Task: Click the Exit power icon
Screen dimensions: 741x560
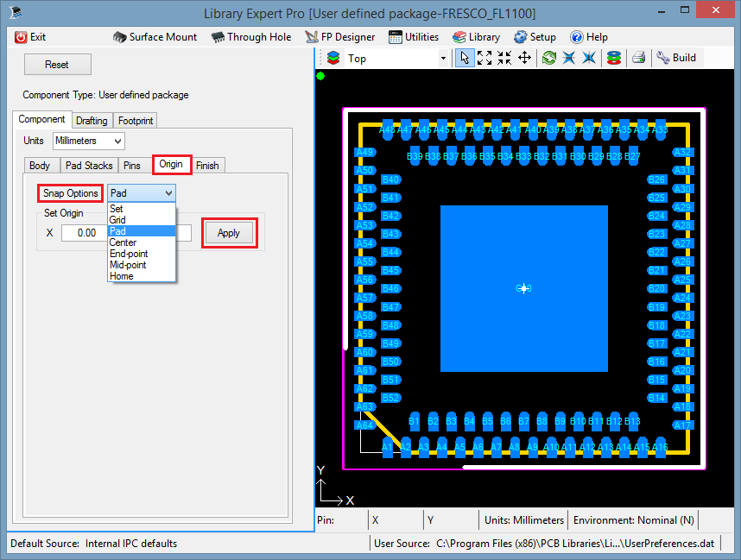Action: tap(21, 37)
